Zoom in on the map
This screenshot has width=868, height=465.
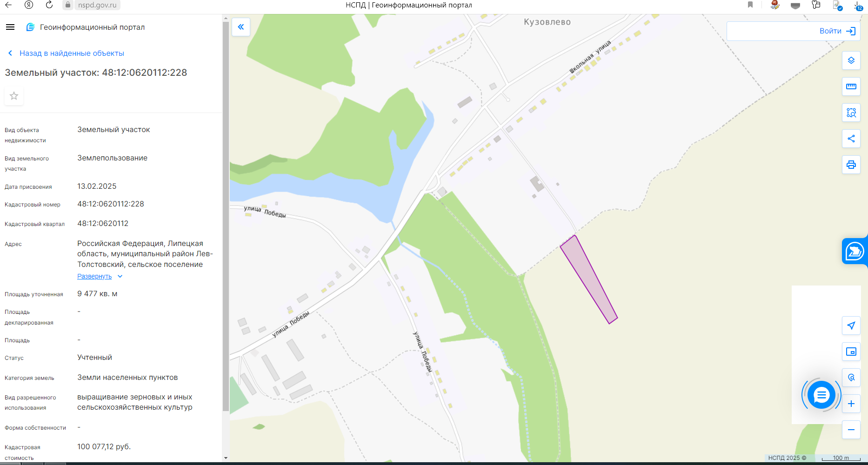(851, 404)
